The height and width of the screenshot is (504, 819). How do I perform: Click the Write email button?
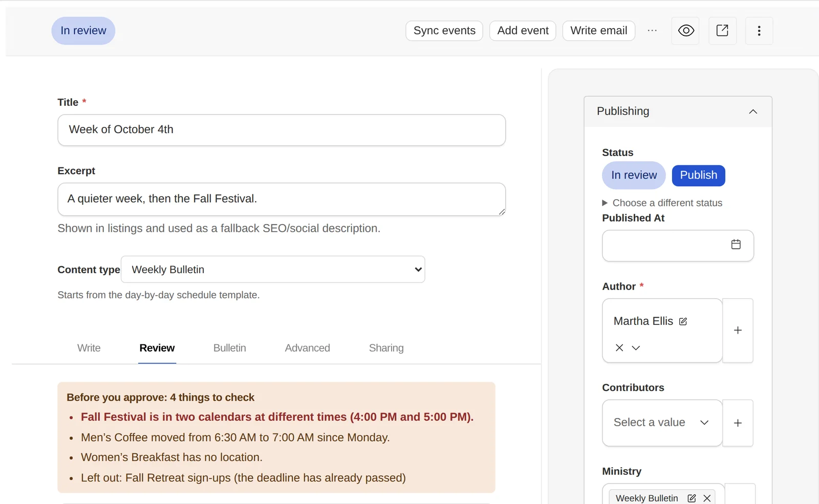click(x=599, y=31)
